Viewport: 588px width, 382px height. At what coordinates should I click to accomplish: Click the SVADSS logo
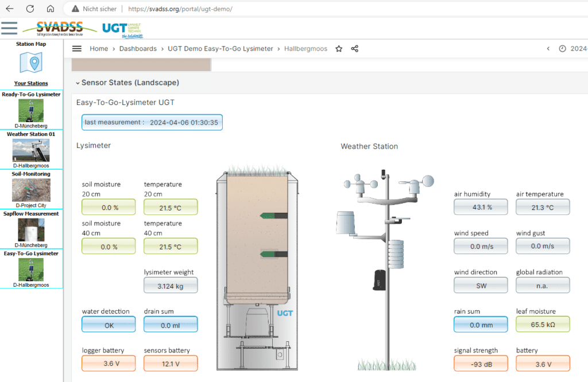click(59, 28)
